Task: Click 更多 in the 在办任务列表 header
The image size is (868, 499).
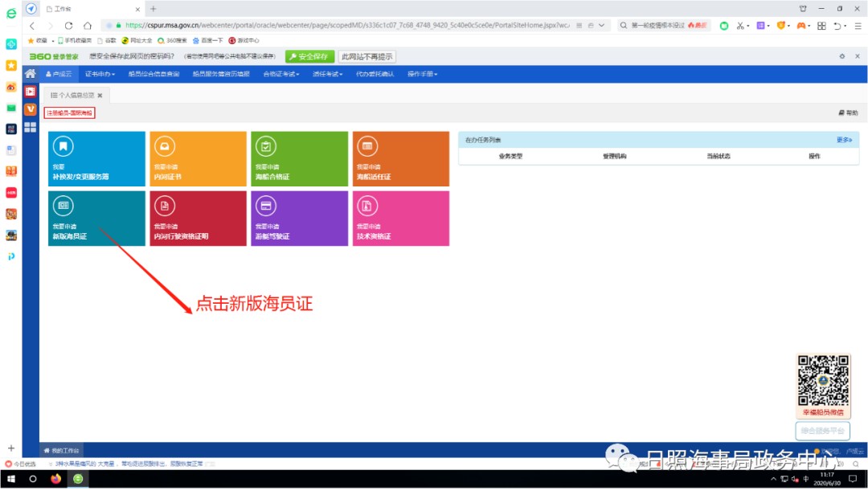Action: [x=844, y=140]
